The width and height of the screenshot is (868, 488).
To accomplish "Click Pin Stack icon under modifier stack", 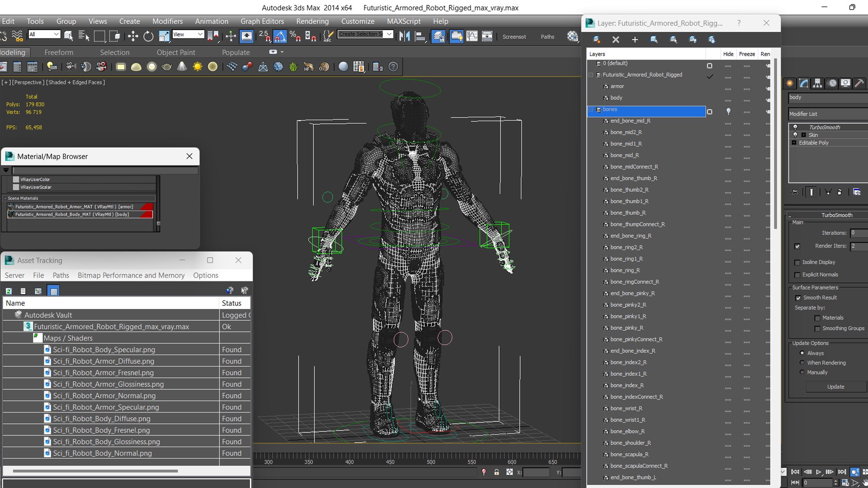I will 794,192.
